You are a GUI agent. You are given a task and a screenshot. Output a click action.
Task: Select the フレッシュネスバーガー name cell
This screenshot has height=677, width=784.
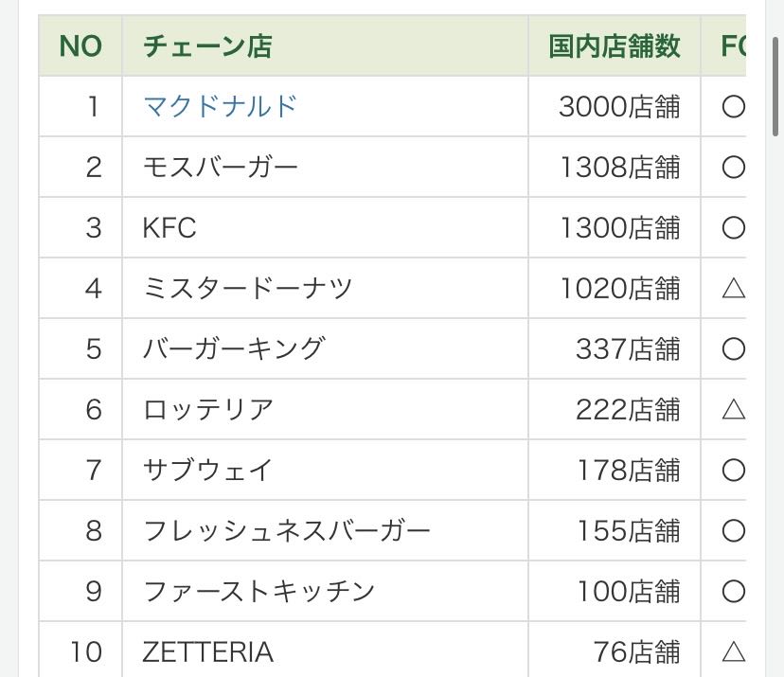[x=287, y=530]
